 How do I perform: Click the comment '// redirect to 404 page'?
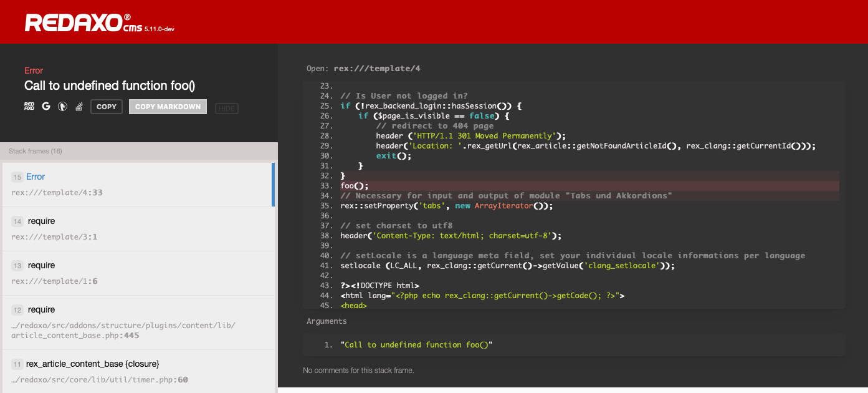coord(434,126)
